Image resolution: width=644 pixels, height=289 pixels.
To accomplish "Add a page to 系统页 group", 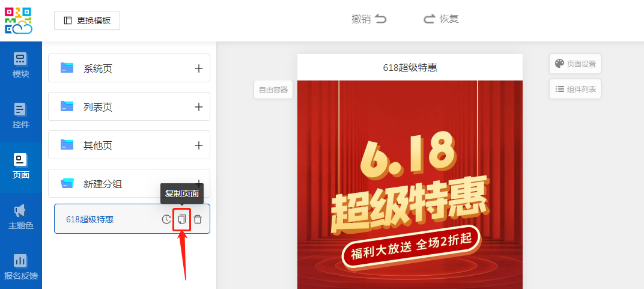I will (x=199, y=68).
